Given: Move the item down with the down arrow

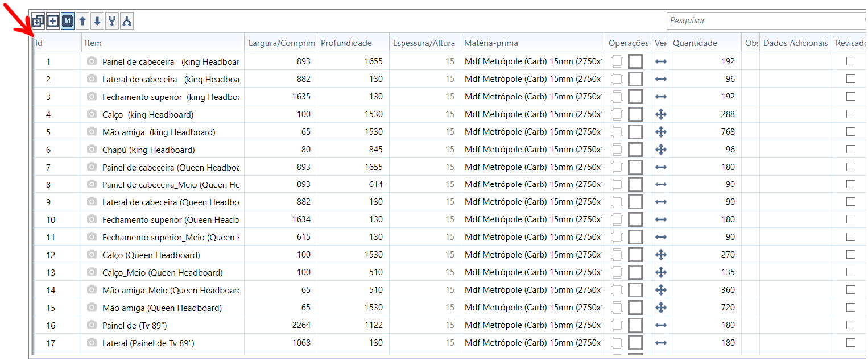Looking at the screenshot, I should [x=97, y=21].
